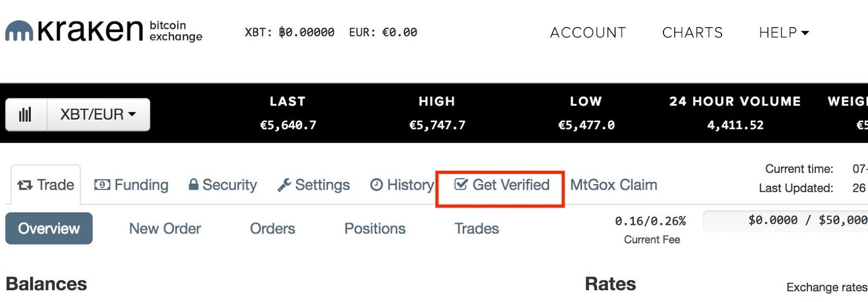Click the $0.0000 / $50,000 volume progress bar
Image resolution: width=868 pixels, height=302 pixels.
786,221
